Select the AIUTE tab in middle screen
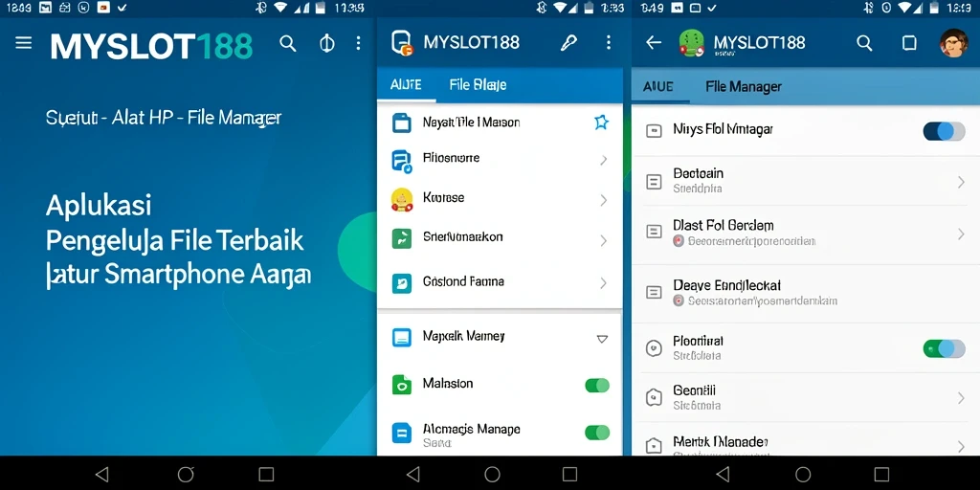Image resolution: width=980 pixels, height=490 pixels. pyautogui.click(x=406, y=85)
